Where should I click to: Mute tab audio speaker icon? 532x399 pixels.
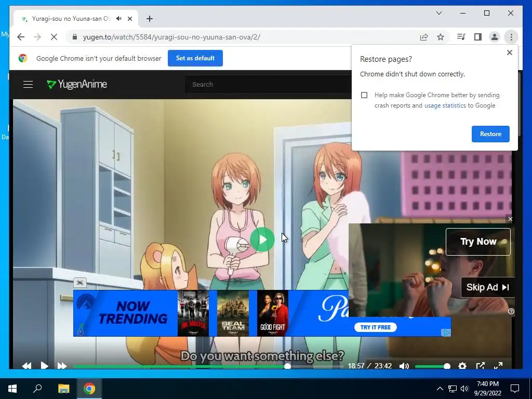point(119,19)
